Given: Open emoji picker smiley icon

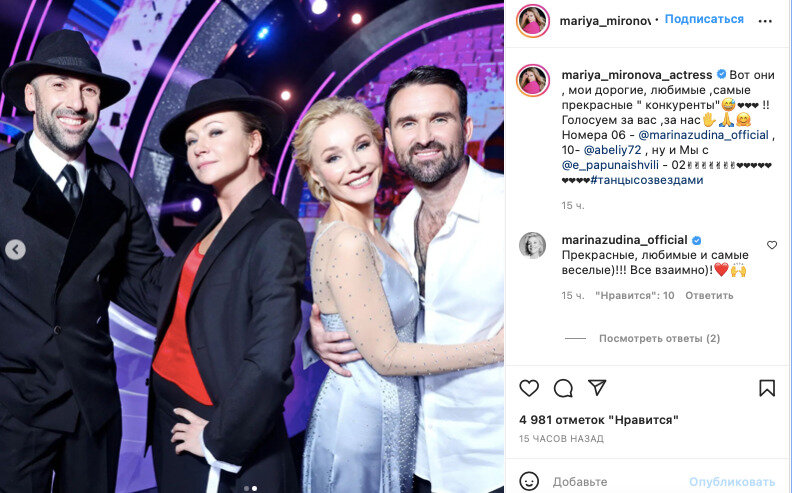Looking at the screenshot, I should click(529, 481).
